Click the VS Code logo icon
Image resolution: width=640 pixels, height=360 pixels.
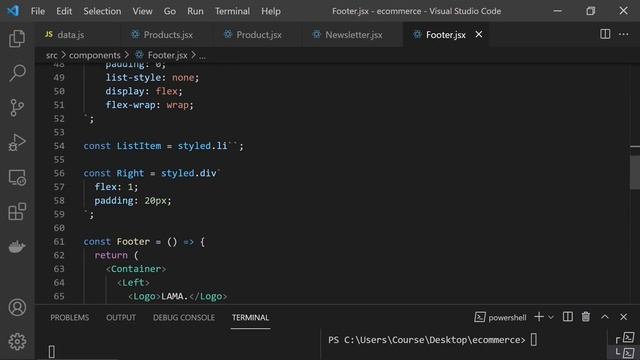coord(13,11)
